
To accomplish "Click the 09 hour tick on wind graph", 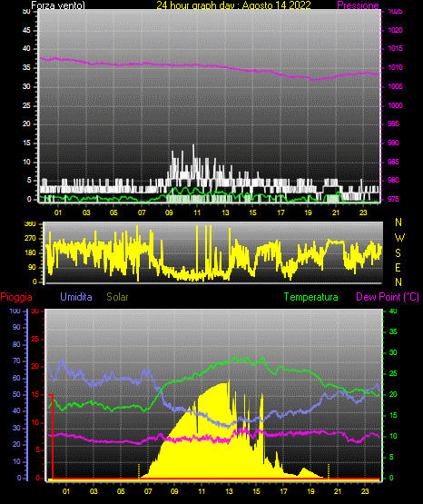I will pyautogui.click(x=169, y=212).
